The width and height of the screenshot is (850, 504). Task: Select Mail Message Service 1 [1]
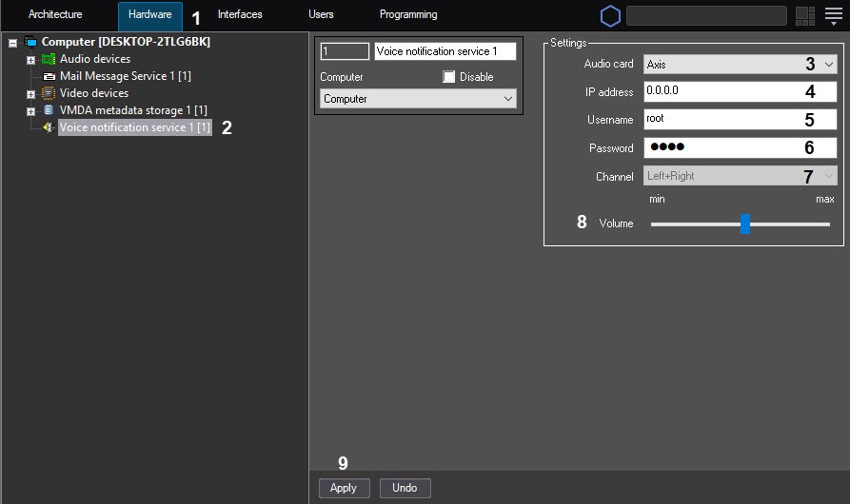(x=126, y=76)
